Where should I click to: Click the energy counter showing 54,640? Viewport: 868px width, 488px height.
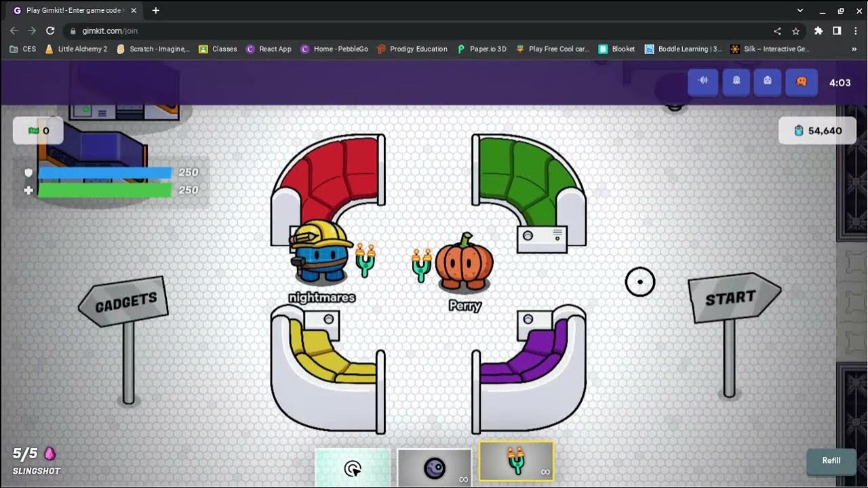817,131
